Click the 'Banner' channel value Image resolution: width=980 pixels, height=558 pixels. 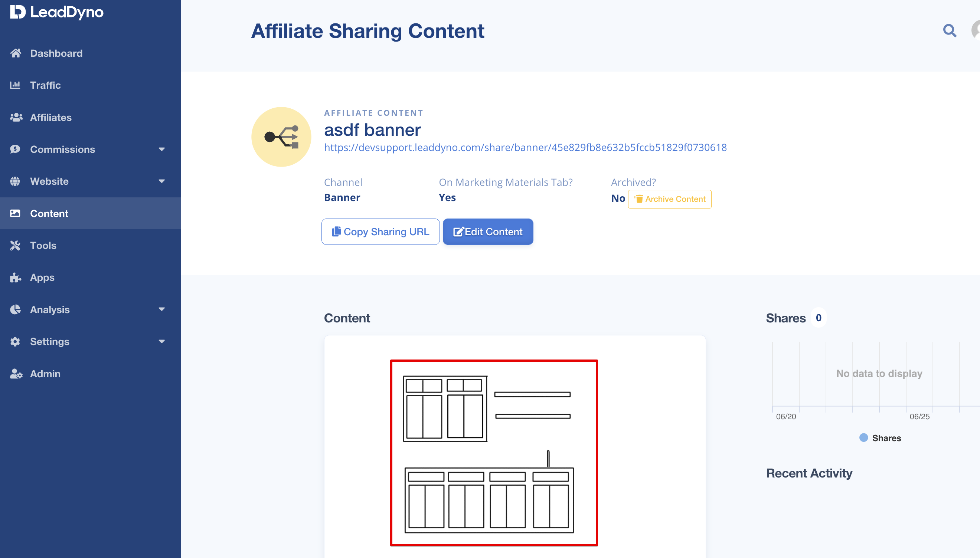(x=342, y=198)
